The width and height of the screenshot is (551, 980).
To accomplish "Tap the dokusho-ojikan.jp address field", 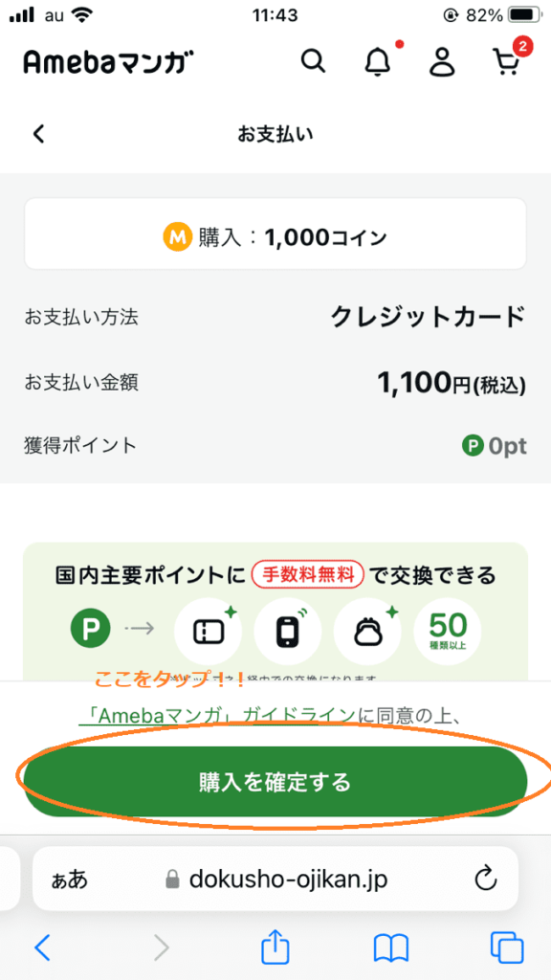I will 275,880.
